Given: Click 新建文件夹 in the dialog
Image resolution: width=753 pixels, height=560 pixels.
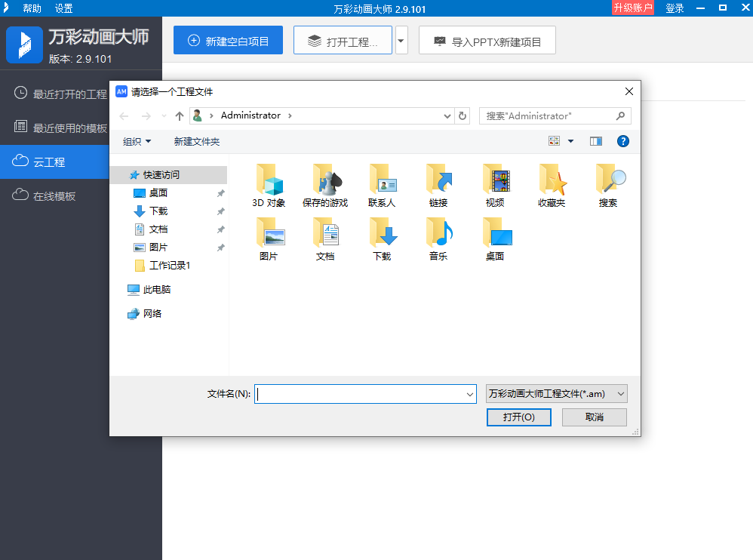Looking at the screenshot, I should 197,140.
